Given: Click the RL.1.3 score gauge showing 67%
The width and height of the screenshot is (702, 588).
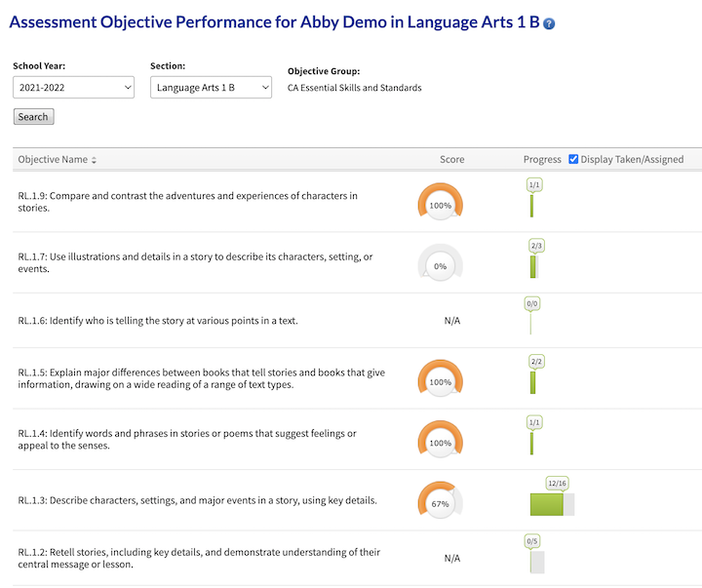Looking at the screenshot, I should (439, 502).
